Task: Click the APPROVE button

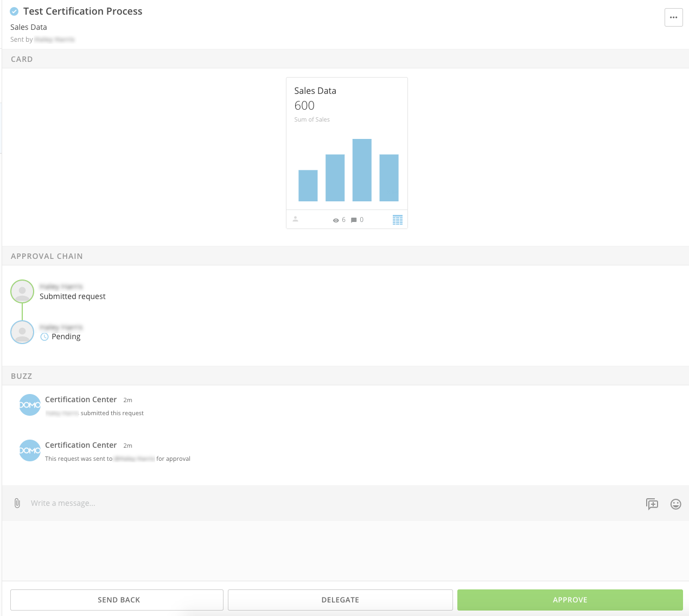Action: (x=570, y=600)
